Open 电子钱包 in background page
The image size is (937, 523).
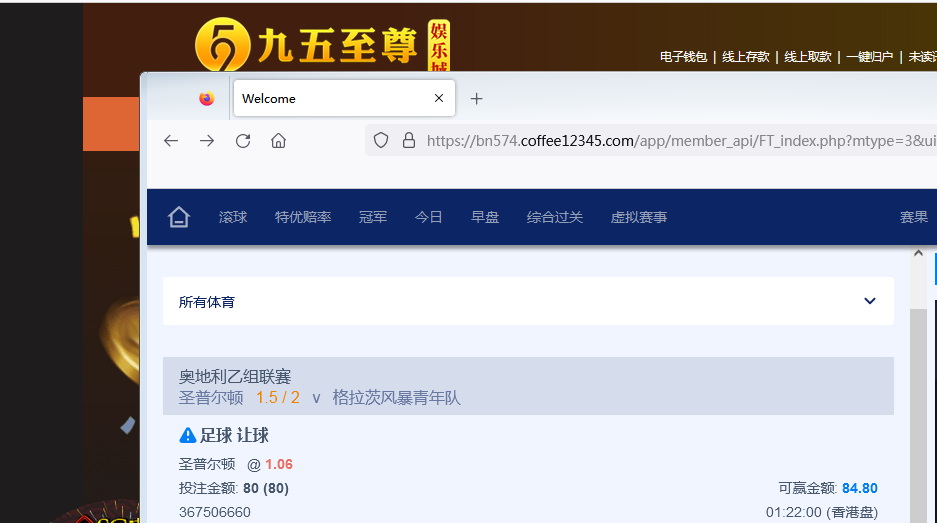click(684, 57)
